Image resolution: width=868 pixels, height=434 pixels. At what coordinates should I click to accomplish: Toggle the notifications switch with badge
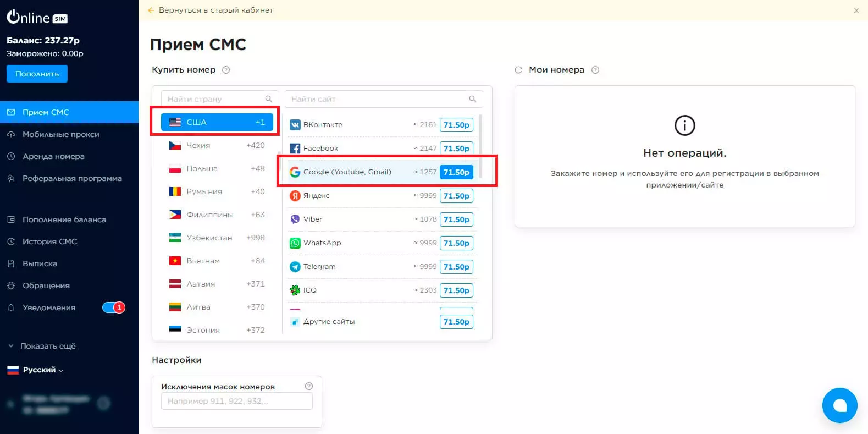[114, 307]
